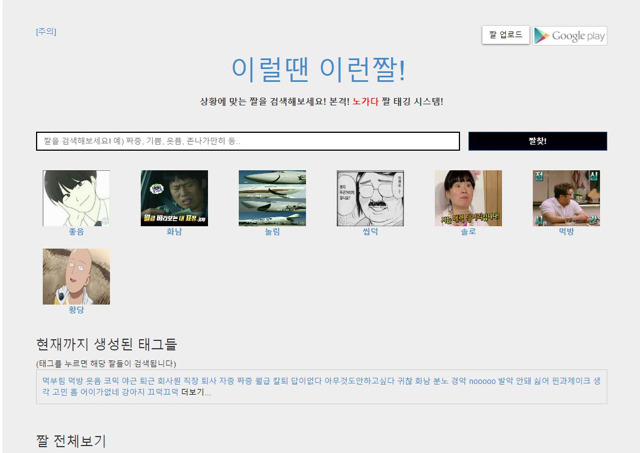Open the man eating at table thumbnail
This screenshot has height=453, width=640.
click(x=566, y=198)
